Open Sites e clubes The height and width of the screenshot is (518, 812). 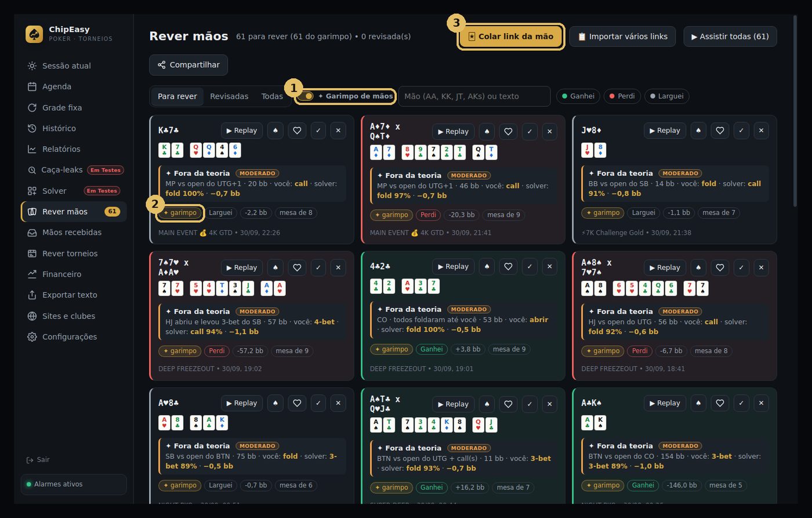click(x=74, y=316)
